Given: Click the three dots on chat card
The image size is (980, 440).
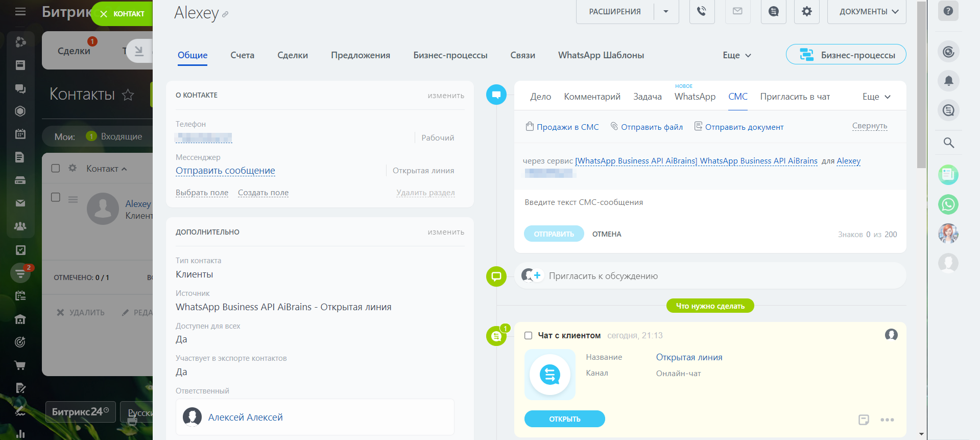Looking at the screenshot, I should pos(887,420).
